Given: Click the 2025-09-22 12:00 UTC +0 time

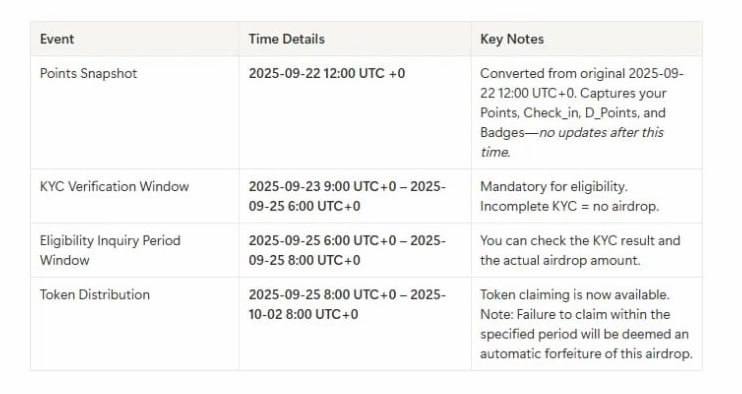Looking at the screenshot, I should click(x=327, y=73).
